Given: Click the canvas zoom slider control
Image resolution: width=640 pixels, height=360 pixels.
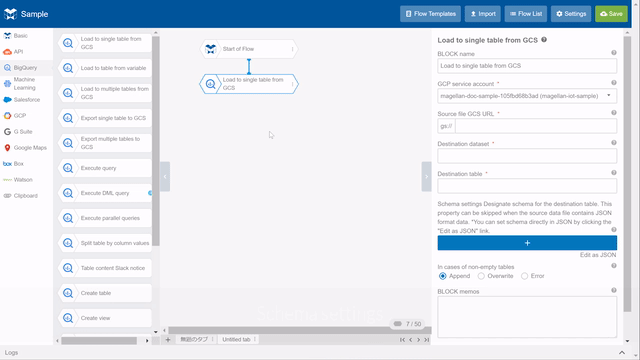Looking at the screenshot, I should click(x=398, y=324).
